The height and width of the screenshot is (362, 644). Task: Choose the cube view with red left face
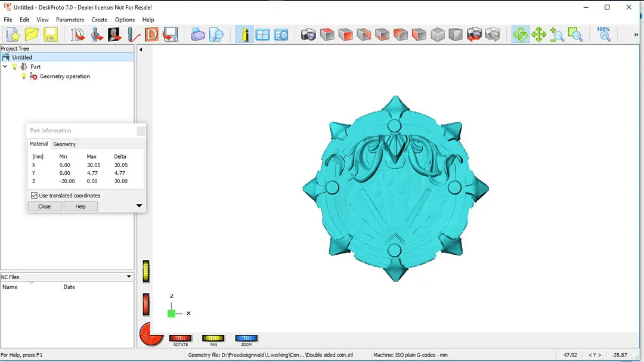point(419,35)
